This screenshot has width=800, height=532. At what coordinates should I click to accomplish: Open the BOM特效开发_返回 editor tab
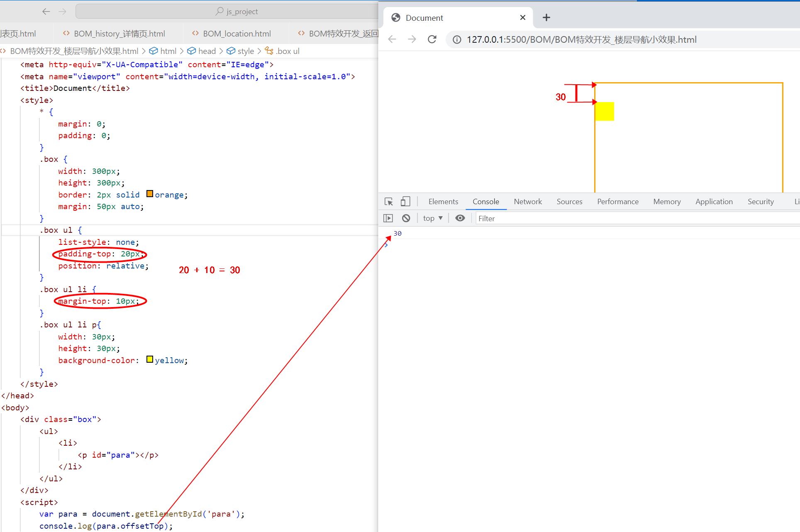[x=338, y=34]
